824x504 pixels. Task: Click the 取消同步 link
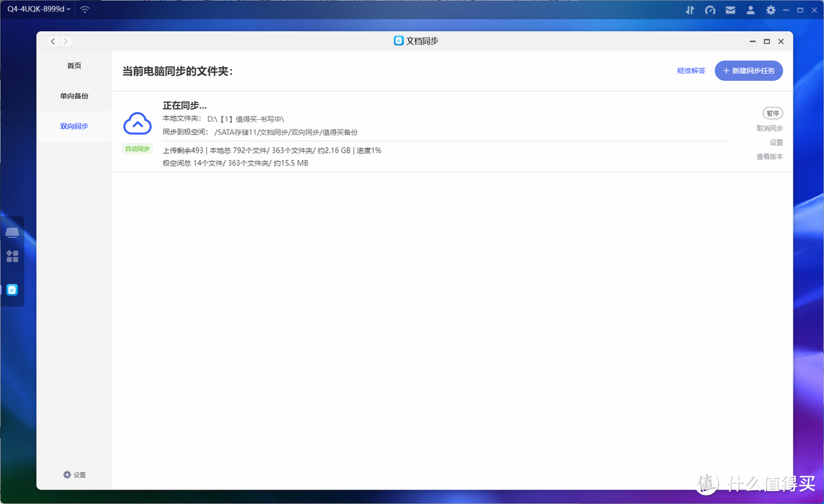pos(769,128)
